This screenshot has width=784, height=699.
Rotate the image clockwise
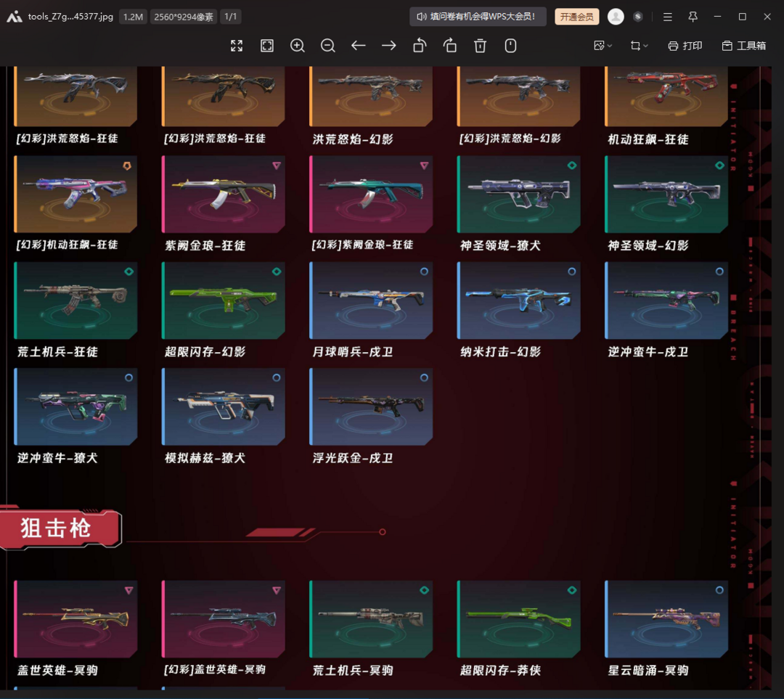point(450,46)
